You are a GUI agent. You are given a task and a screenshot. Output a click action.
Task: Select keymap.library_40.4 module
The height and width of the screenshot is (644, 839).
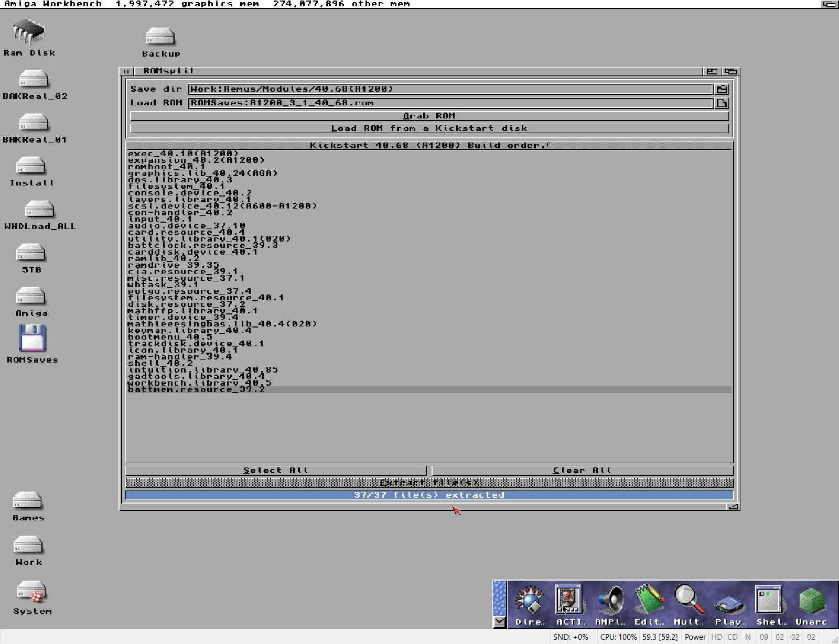click(429, 331)
